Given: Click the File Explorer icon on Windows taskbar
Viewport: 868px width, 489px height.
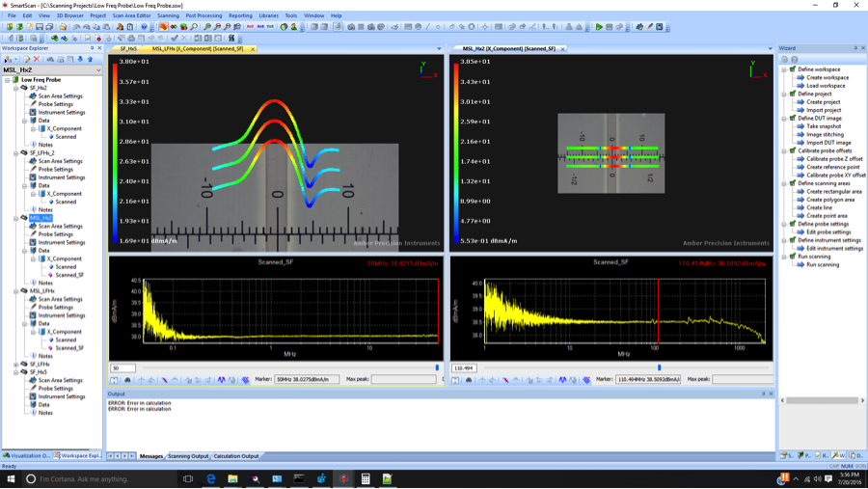Looking at the screenshot, I should [232, 478].
